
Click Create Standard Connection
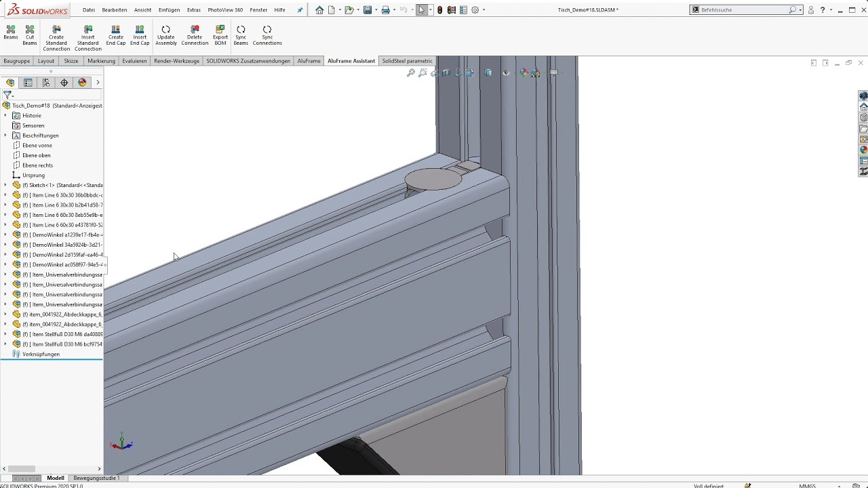56,38
